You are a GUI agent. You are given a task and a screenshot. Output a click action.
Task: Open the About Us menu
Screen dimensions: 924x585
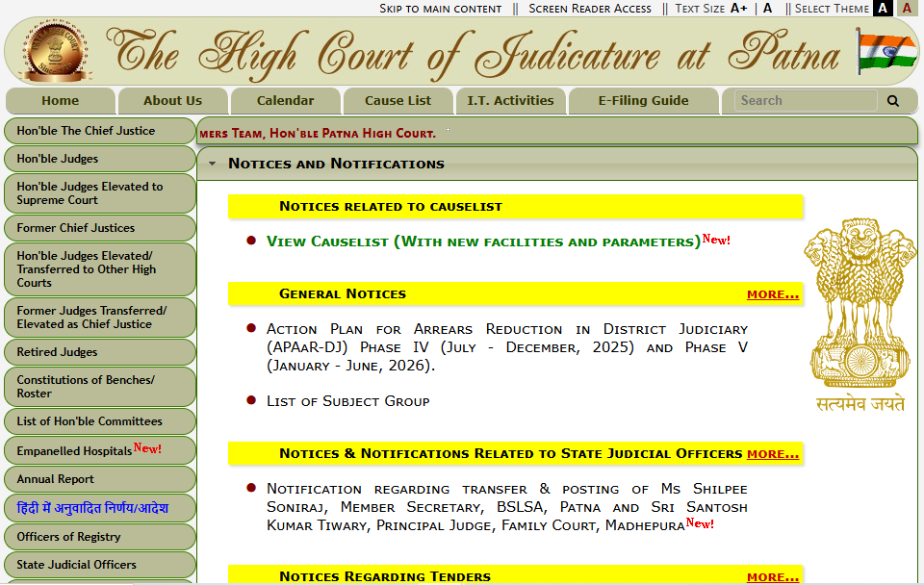pyautogui.click(x=172, y=101)
